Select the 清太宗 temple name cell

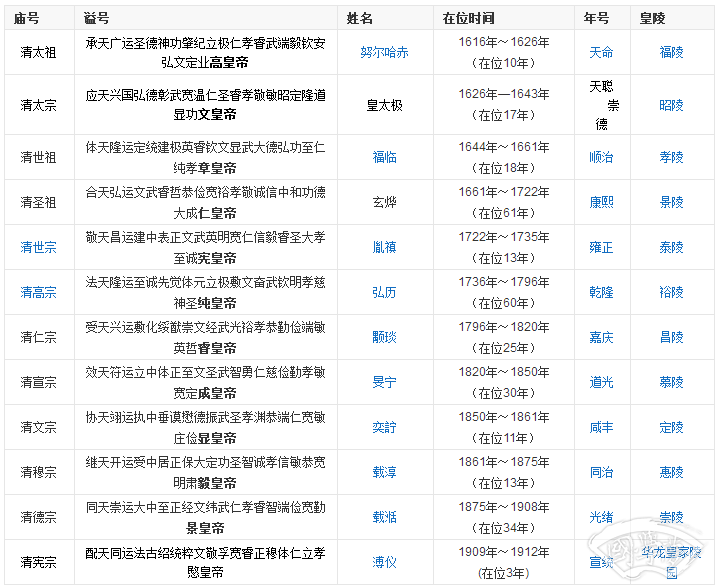pos(38,105)
